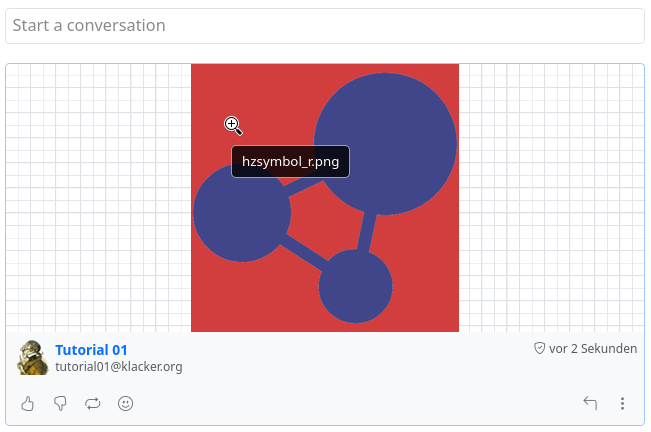The height and width of the screenshot is (432, 651).
Task: Click the shield verification icon beside timestamp
Action: (539, 348)
